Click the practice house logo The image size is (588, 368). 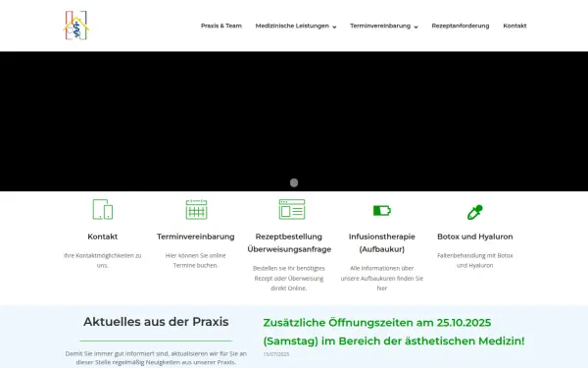[76, 26]
